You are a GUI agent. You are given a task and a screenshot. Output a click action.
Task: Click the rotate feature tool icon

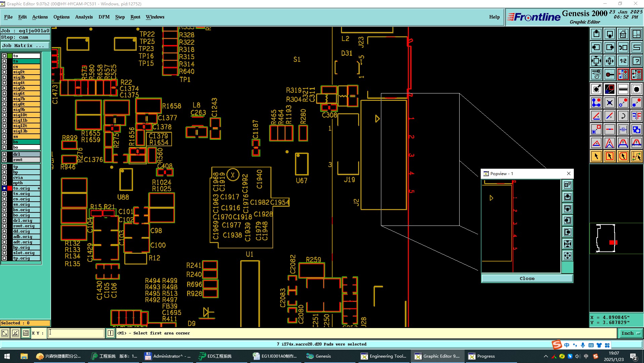[x=623, y=116]
